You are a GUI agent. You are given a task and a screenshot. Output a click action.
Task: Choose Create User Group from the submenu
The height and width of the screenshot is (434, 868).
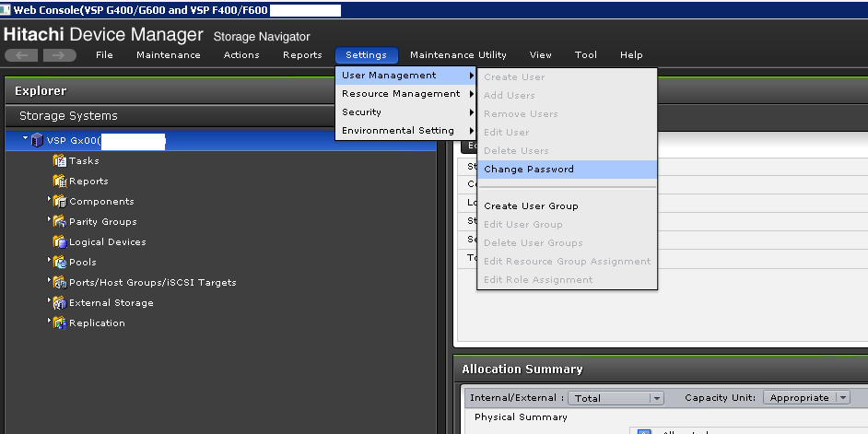coord(567,205)
